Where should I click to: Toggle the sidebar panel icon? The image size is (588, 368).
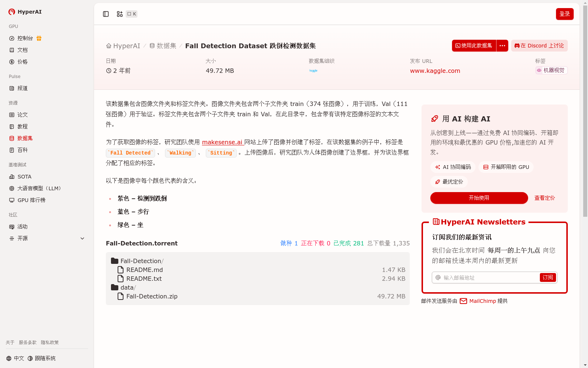[x=106, y=14]
